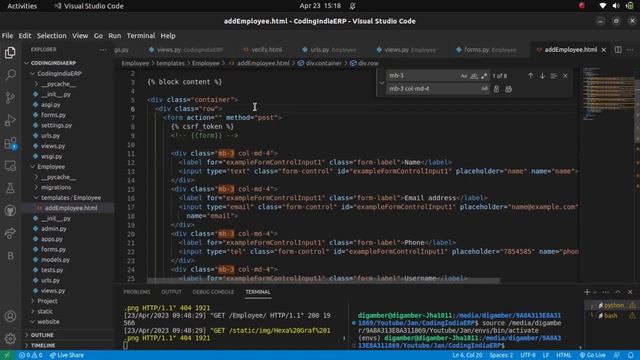Click the editor horizontal scrollbar
The image size is (640, 360).
point(323,281)
